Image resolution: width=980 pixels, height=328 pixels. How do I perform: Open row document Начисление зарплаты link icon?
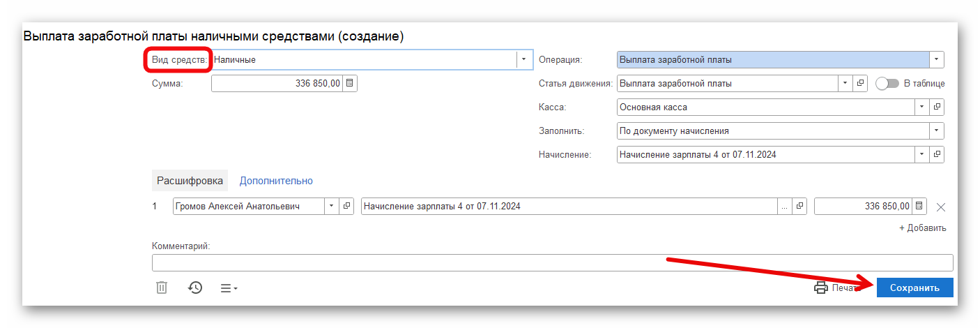800,207
